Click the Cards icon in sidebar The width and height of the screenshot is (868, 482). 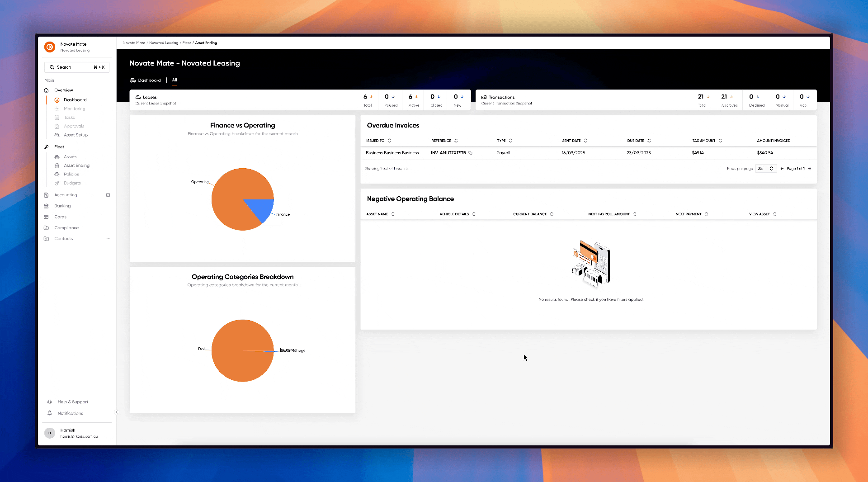point(46,217)
